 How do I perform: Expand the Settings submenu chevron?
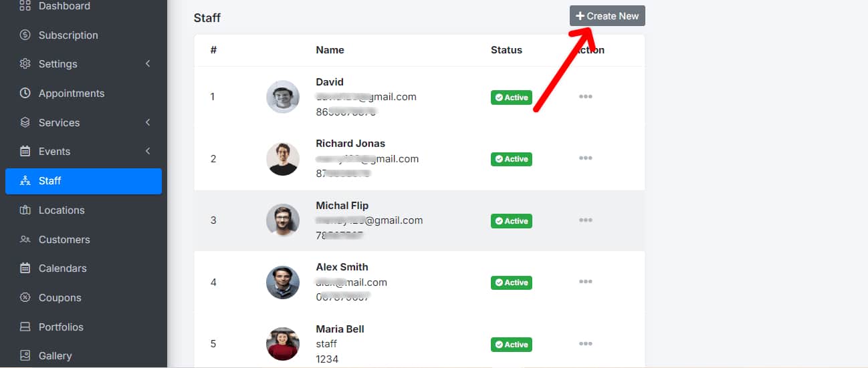pos(148,64)
